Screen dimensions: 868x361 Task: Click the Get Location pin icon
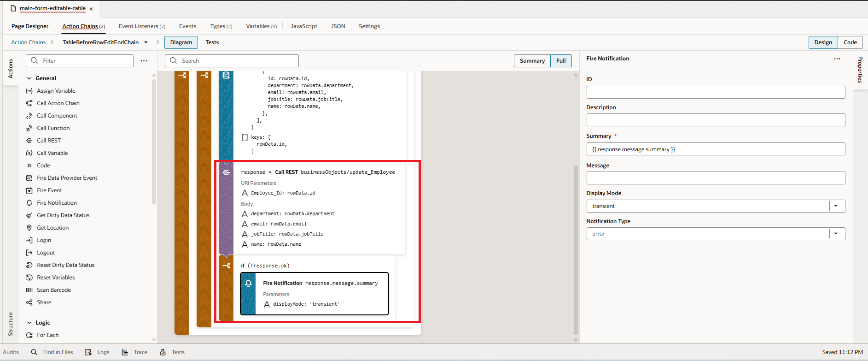click(29, 228)
